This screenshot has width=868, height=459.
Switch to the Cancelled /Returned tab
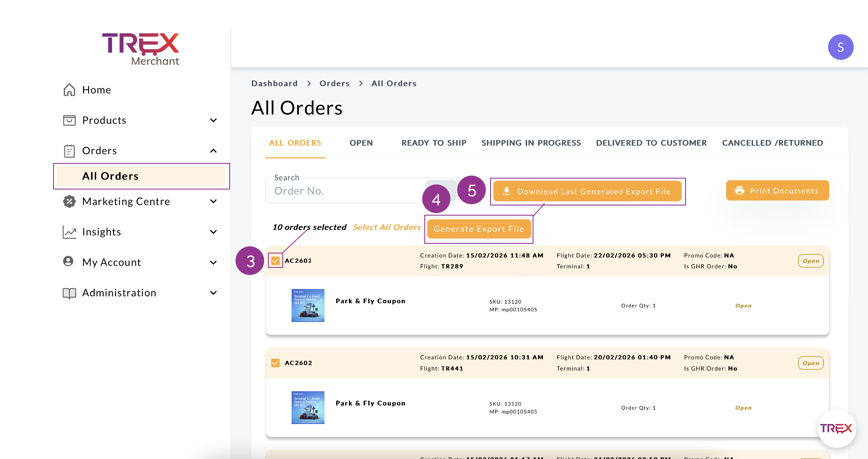point(772,143)
